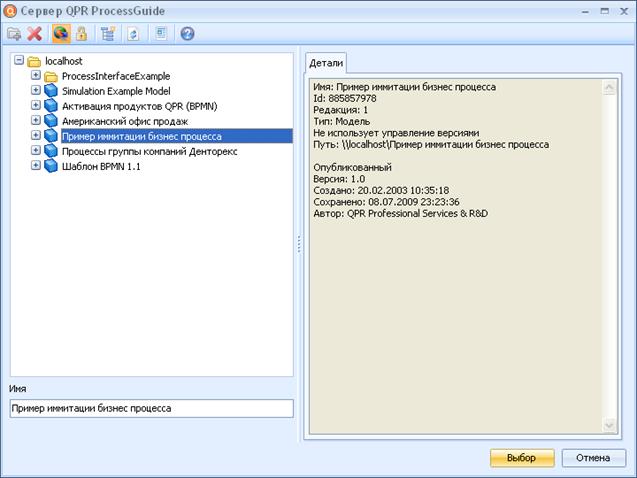
Task: Click details panel scroll down arrow
Action: click(609, 425)
